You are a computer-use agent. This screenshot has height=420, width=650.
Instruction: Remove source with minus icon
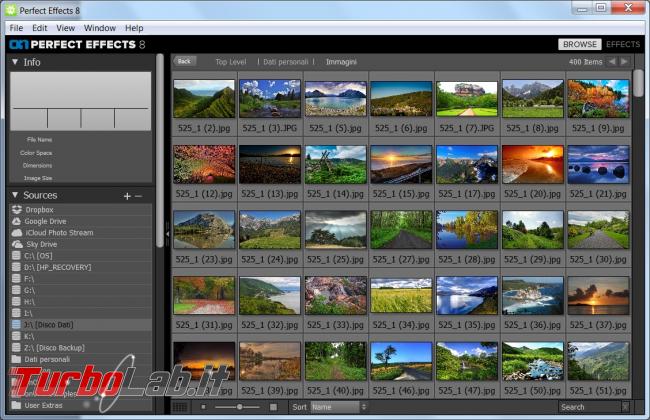(x=138, y=196)
